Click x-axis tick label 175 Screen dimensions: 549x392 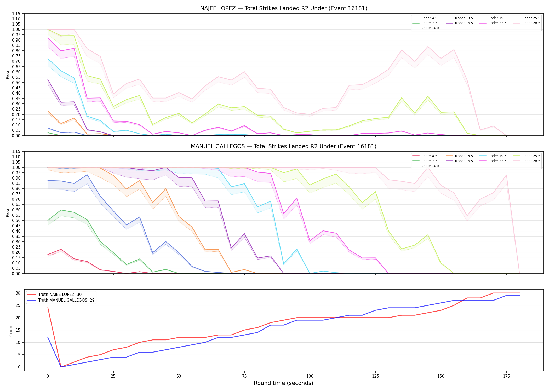(506, 376)
